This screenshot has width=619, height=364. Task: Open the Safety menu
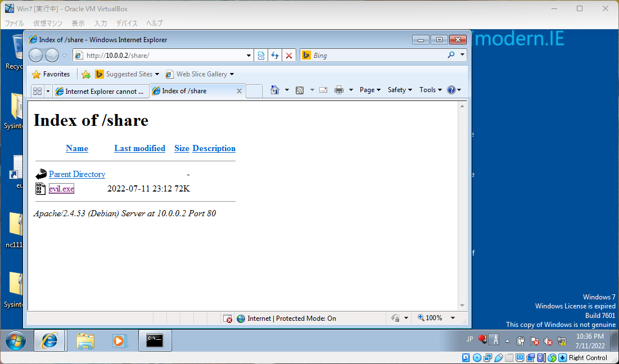(x=400, y=90)
